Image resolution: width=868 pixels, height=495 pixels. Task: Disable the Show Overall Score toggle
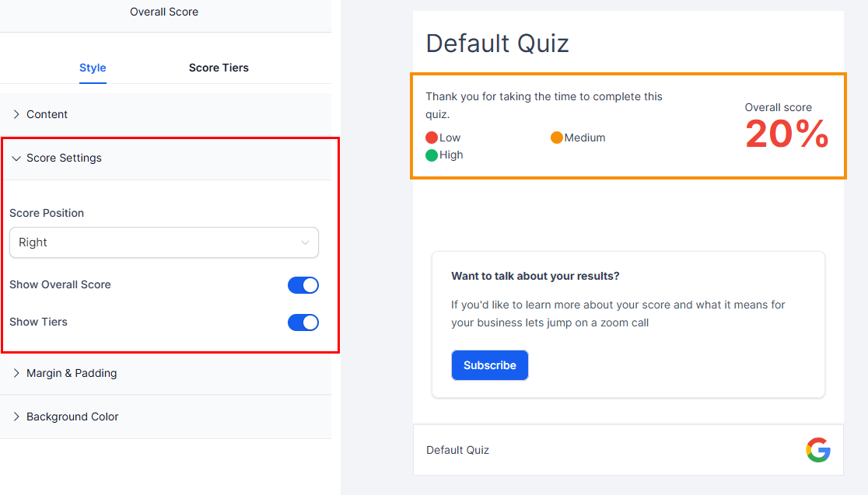(x=303, y=285)
